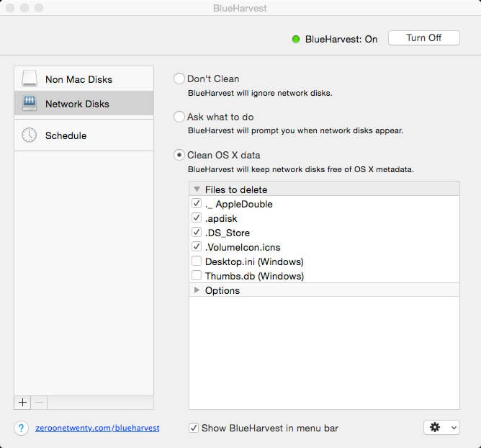Click the Non Mac Disks drive icon
This screenshot has width=481, height=448.
30,79
